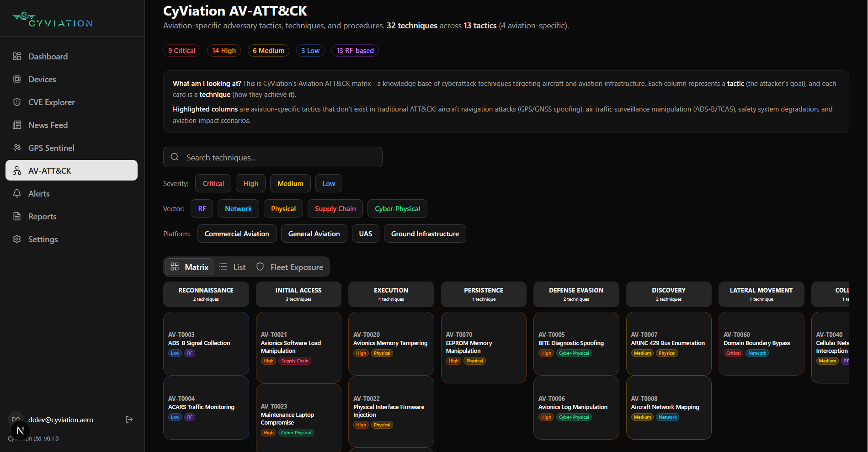The width and height of the screenshot is (868, 452).
Task: Click the News Feed newspaper icon
Action: (x=17, y=125)
